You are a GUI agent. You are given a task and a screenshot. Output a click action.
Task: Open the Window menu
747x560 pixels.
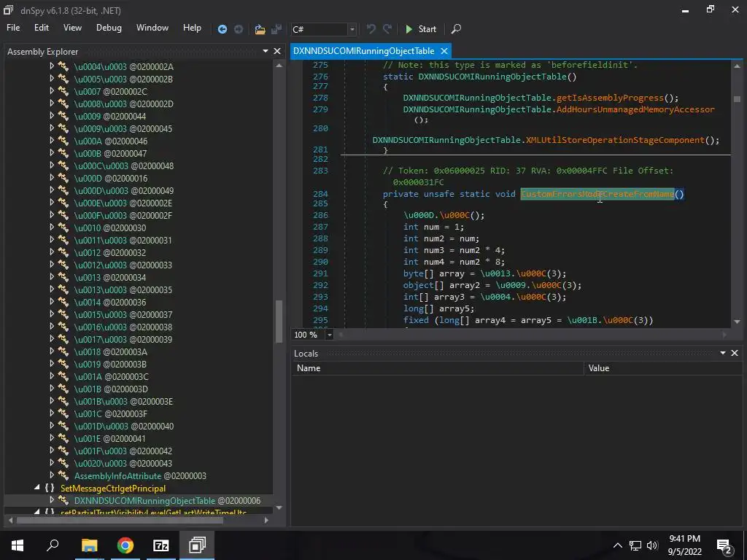pyautogui.click(x=152, y=28)
